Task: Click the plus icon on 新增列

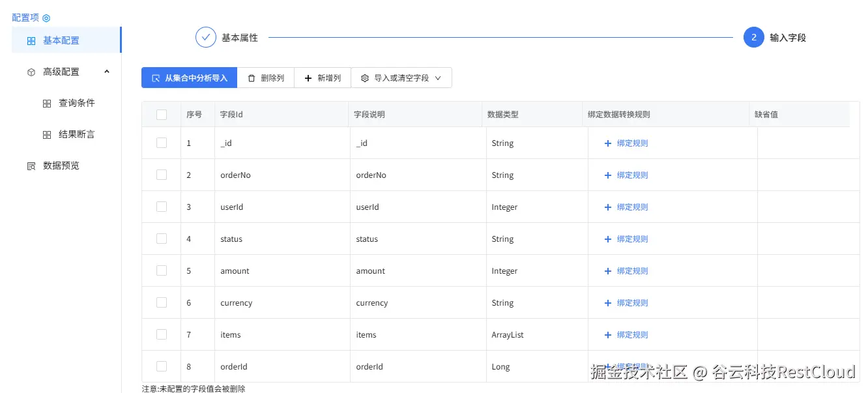Action: point(308,78)
